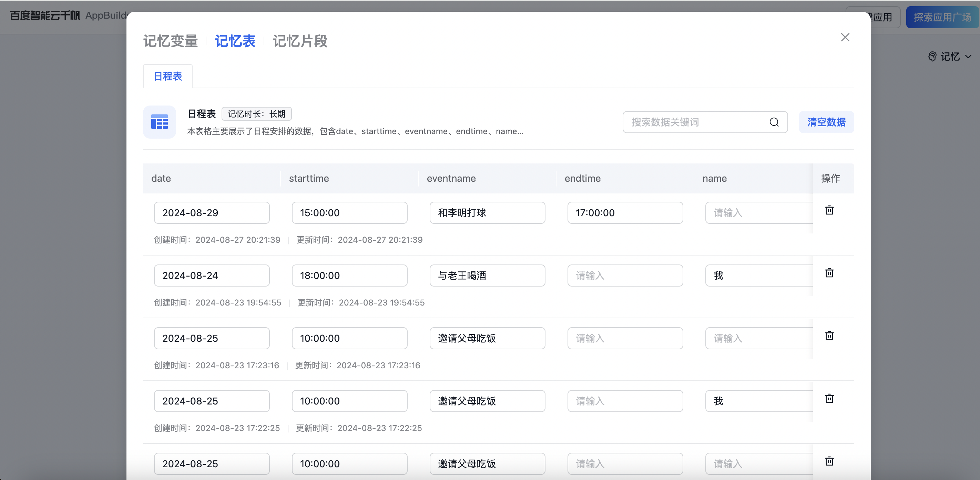The width and height of the screenshot is (980, 480).
Task: Click 更新时间：2024-08-23 19:54:55 text
Action: pos(361,303)
